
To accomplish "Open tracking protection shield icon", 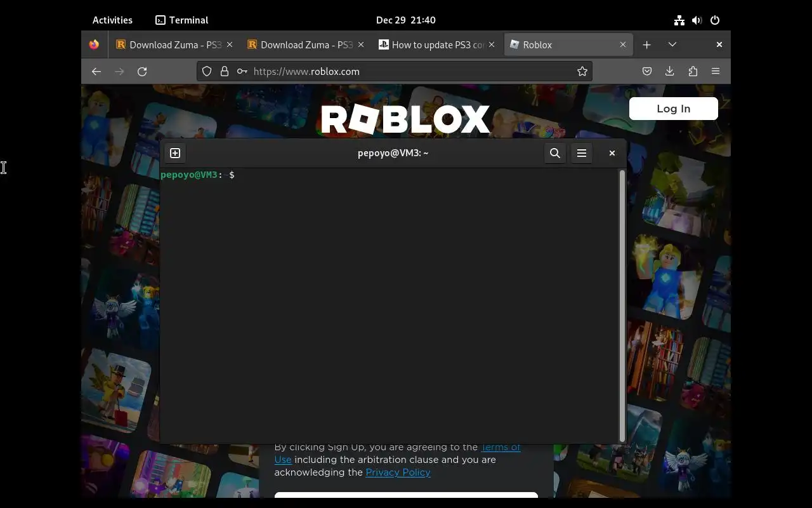I will (207, 72).
